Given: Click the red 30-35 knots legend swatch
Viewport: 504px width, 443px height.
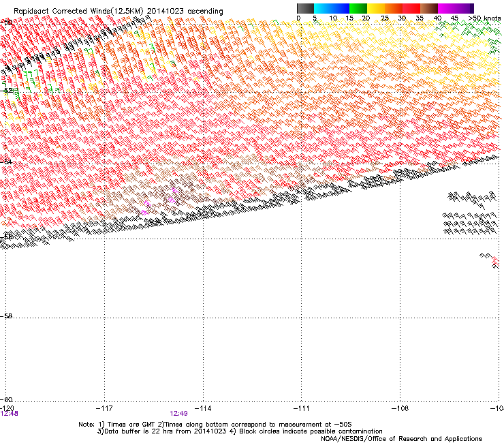Looking at the screenshot, I should point(411,8).
